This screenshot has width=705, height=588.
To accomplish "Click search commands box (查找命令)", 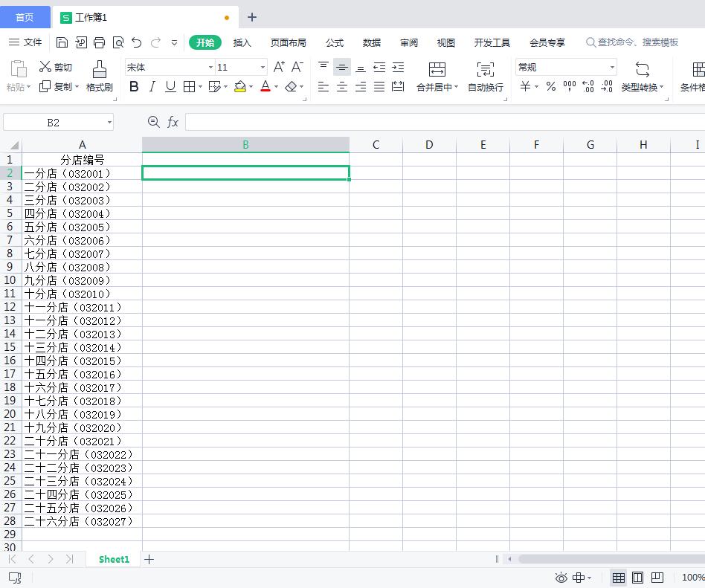I will coord(632,42).
